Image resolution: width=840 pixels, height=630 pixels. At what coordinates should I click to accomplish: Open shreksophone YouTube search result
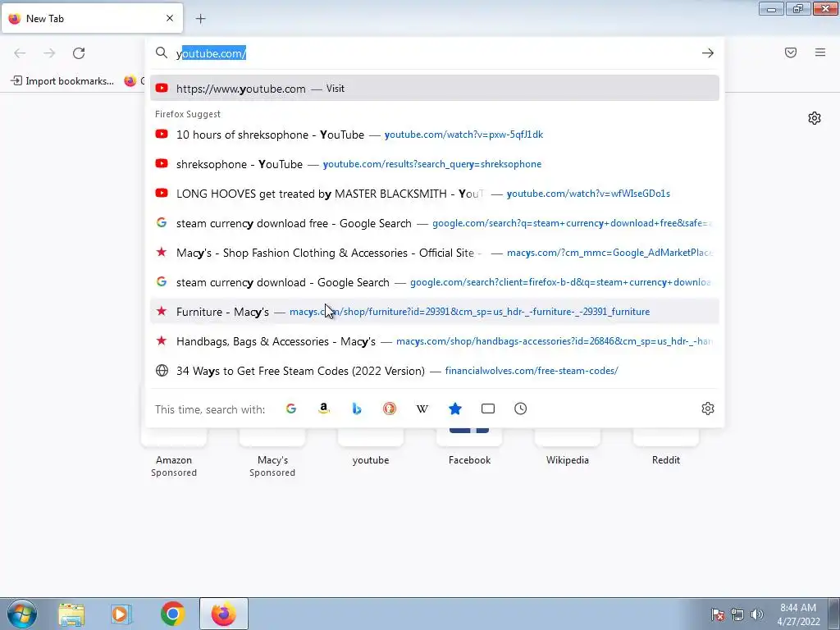point(435,164)
